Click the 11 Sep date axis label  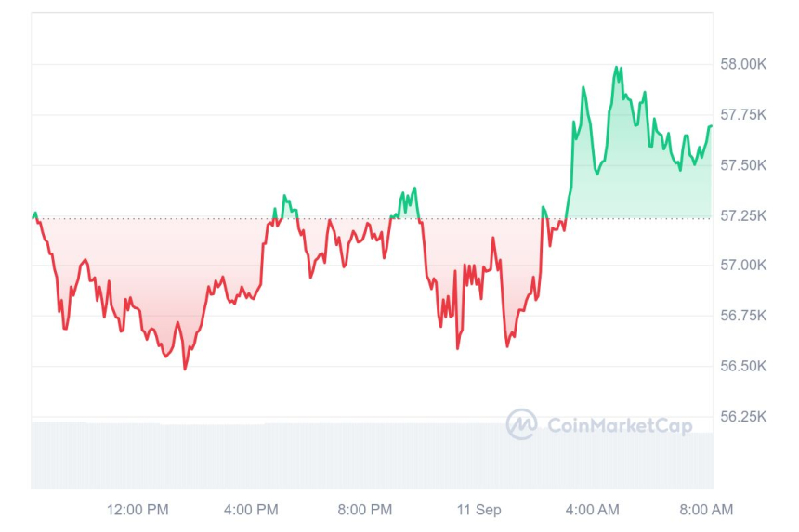click(x=478, y=510)
